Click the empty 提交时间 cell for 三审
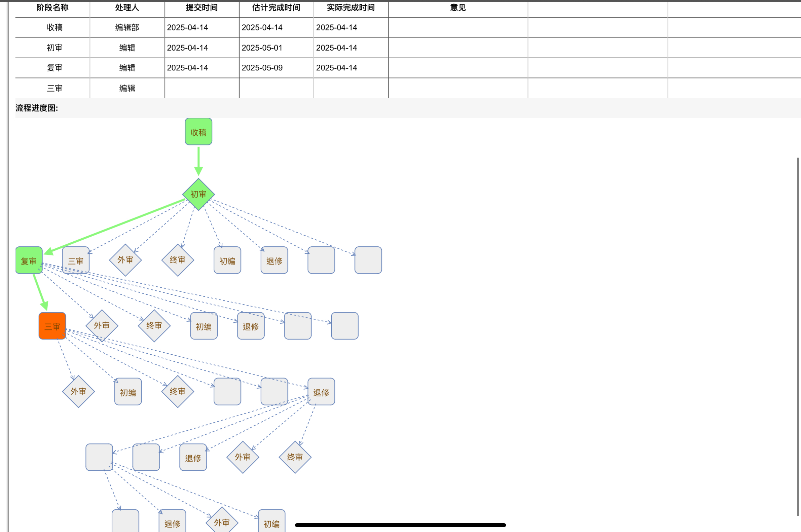This screenshot has width=801, height=532. [202, 88]
